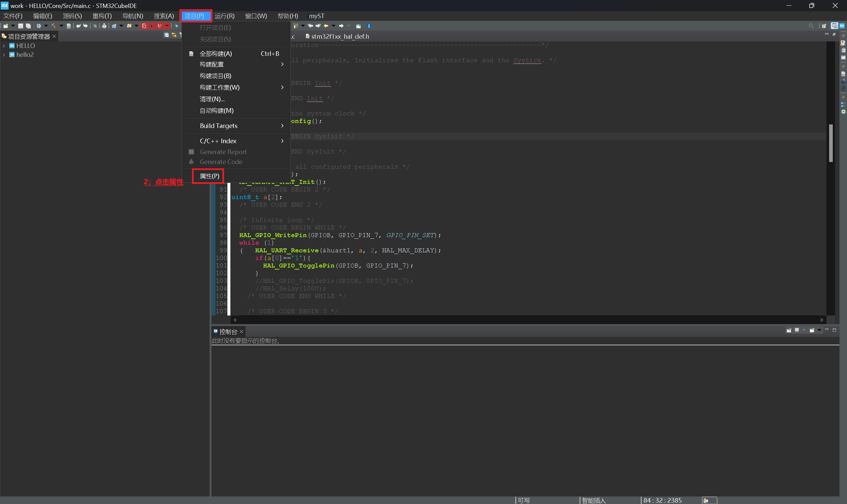
Task: Expand the hello2 project tree
Action: click(4, 55)
